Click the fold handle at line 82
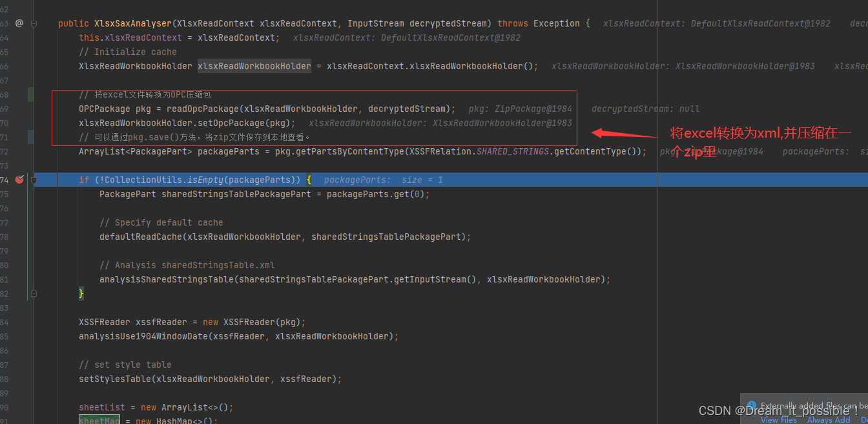Image resolution: width=868 pixels, height=424 pixels. (x=34, y=293)
